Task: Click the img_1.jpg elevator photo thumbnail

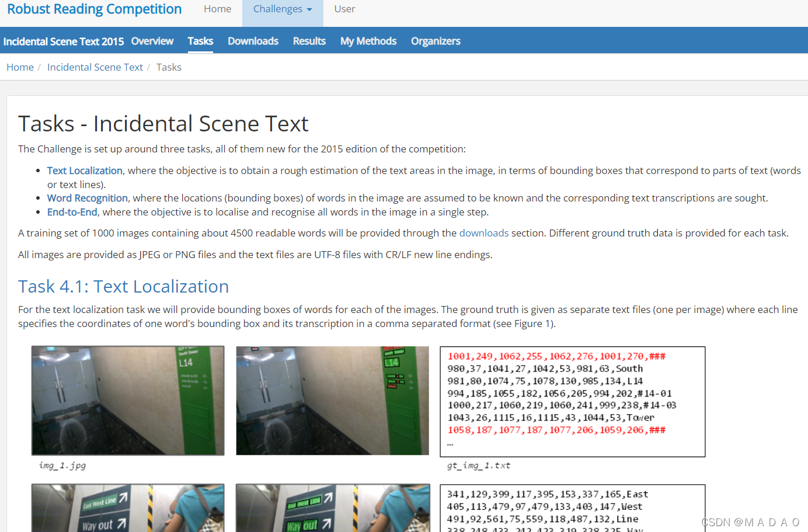Action: click(127, 400)
